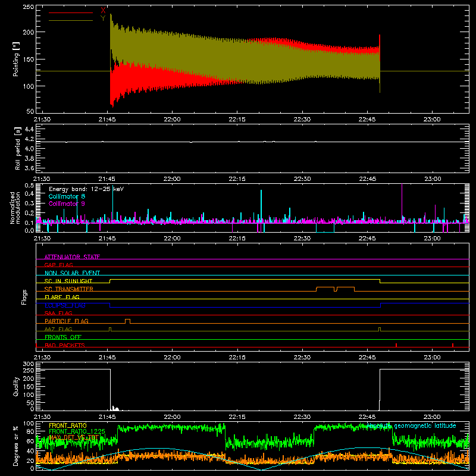Click 22:30 tick under the modulation plot
This screenshot has width=476, height=476.
click(302, 239)
